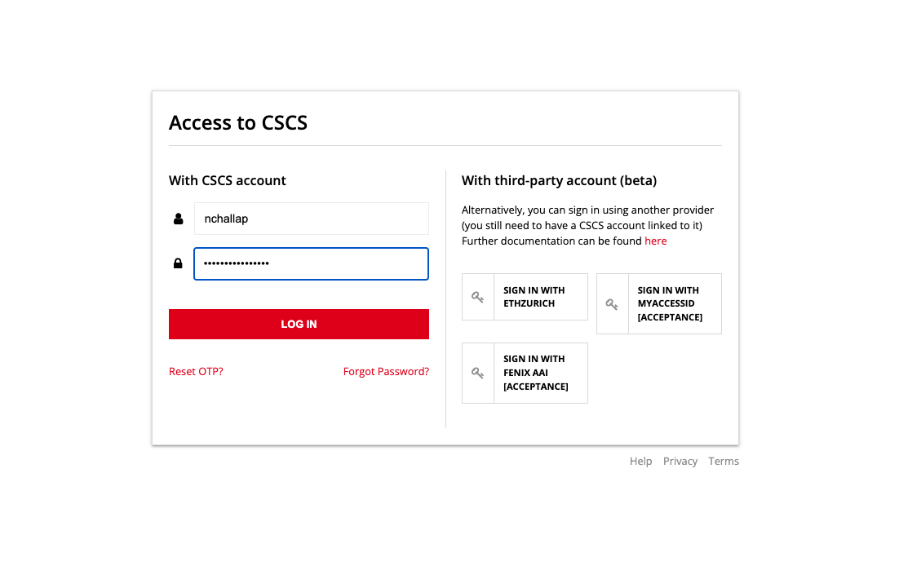This screenshot has height=588, width=899.
Task: Visit the Privacy link in the footer
Action: pos(680,461)
